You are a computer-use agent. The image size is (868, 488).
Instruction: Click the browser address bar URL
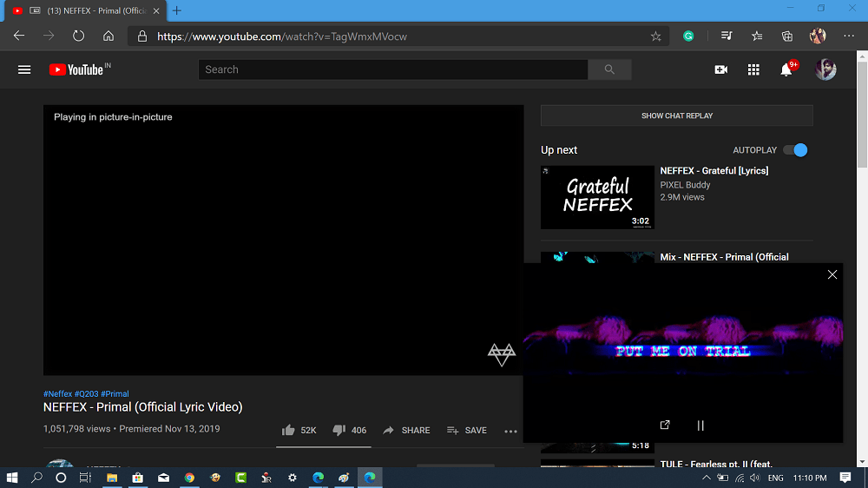point(282,36)
